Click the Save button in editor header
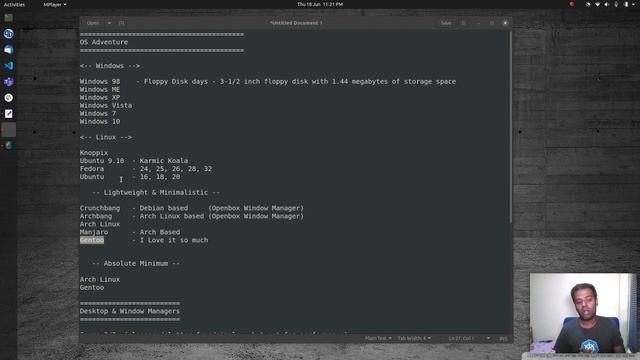 (446, 23)
